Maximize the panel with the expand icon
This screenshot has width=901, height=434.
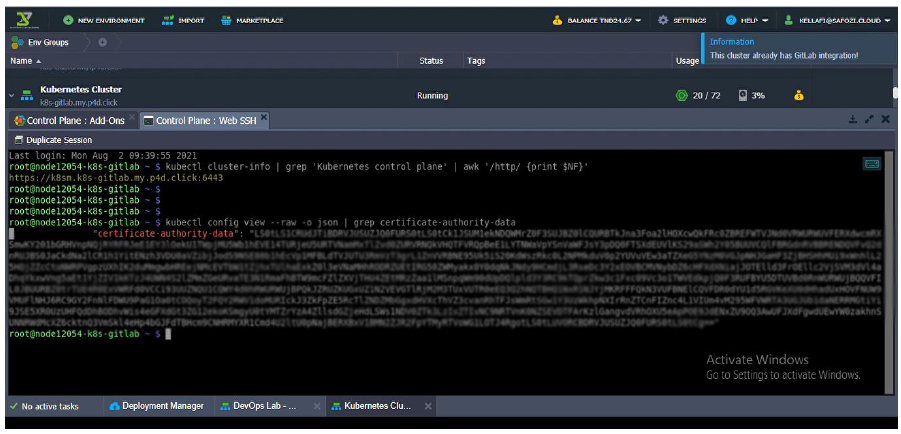[x=869, y=120]
